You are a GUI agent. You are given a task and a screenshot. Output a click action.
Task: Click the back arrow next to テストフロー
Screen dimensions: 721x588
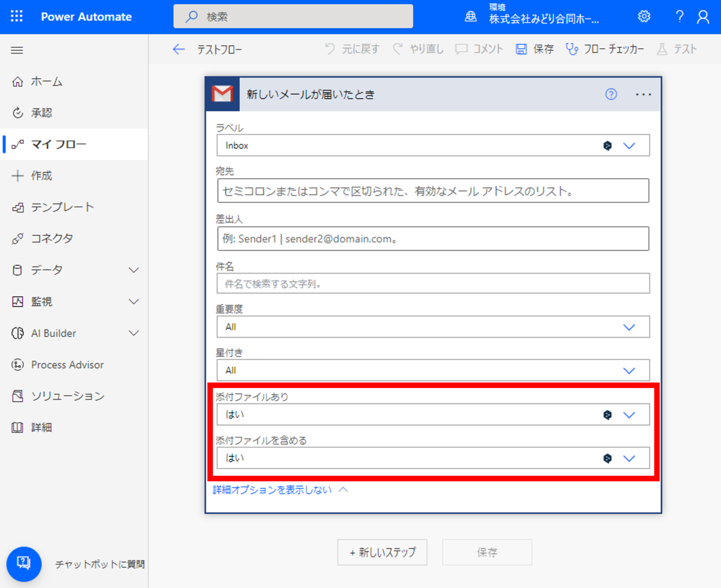point(179,49)
